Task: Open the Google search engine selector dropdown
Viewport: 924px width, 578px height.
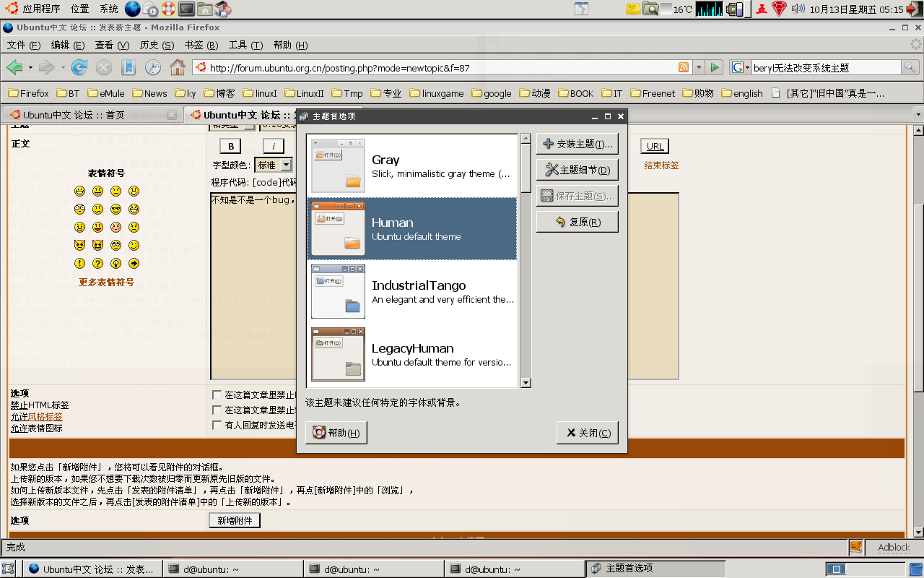Action: (741, 68)
